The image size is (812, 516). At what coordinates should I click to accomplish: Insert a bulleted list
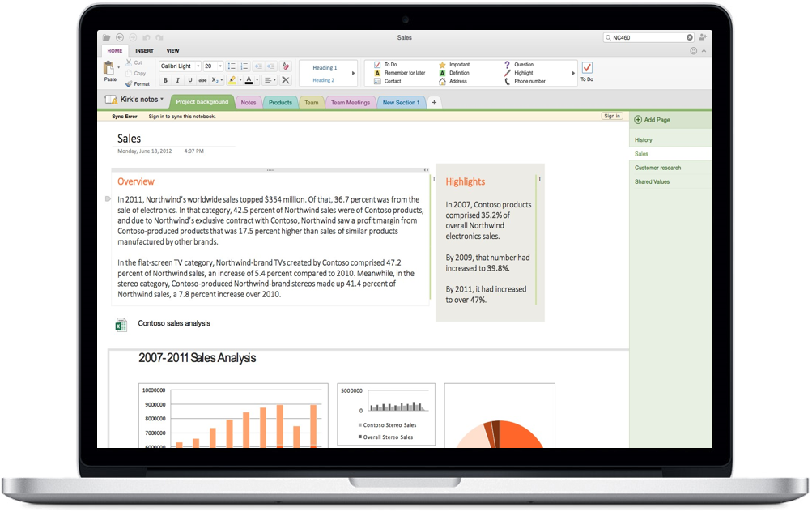232,66
